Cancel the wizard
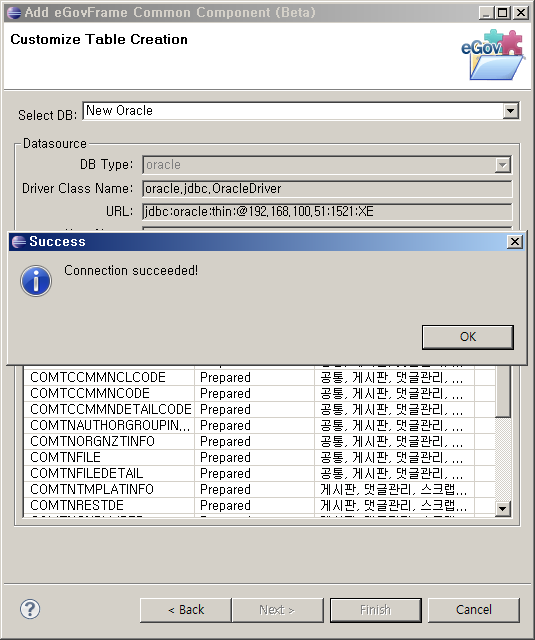Screen dimensions: 535x640 [474, 610]
